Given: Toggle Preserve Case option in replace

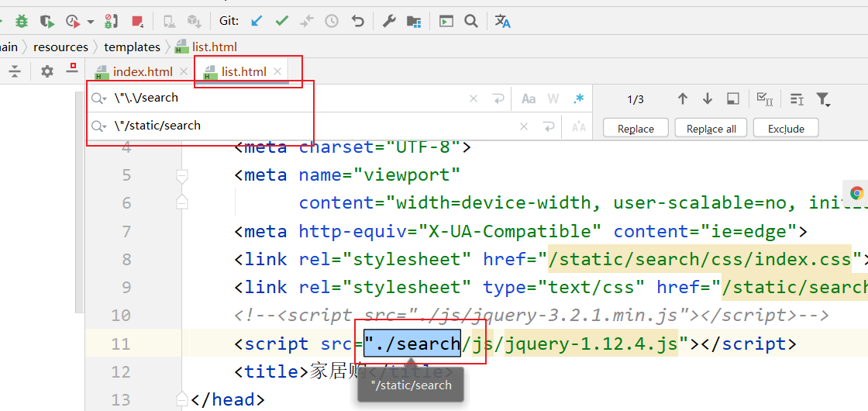Looking at the screenshot, I should click(578, 127).
